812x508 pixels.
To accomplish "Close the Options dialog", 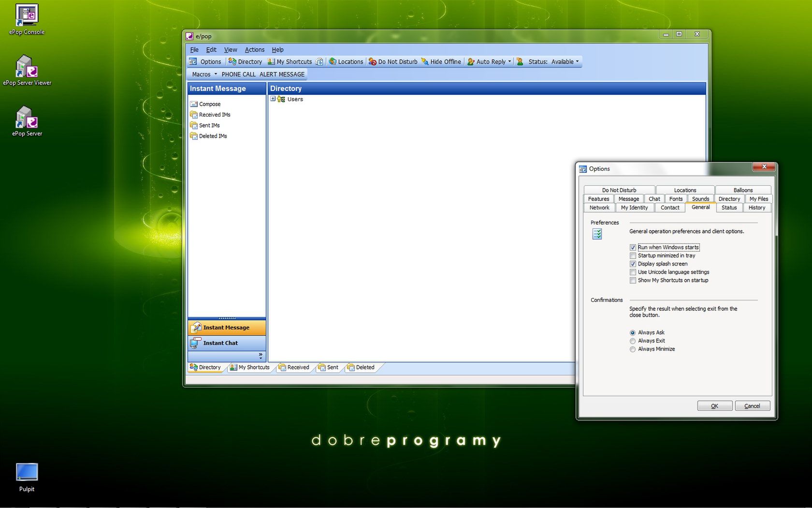I will click(x=764, y=167).
